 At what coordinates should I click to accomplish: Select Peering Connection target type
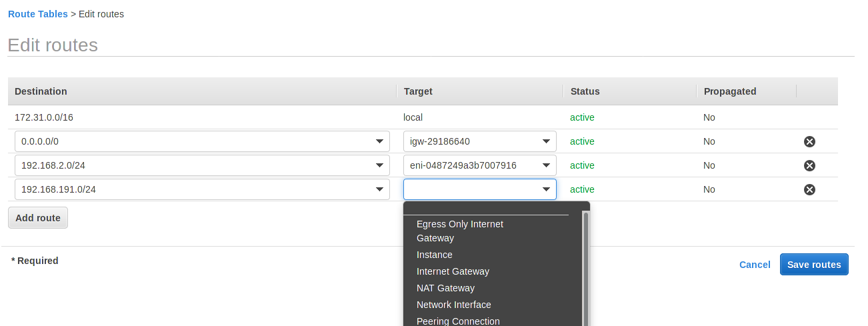tap(458, 321)
